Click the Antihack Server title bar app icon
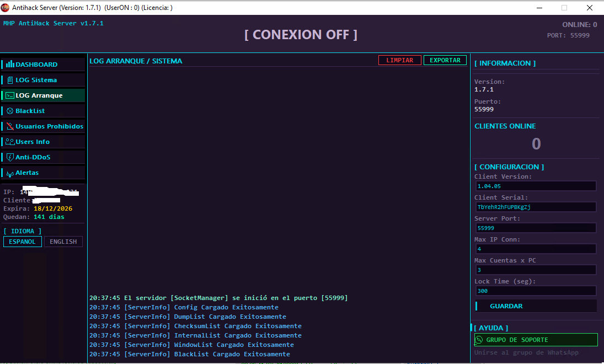Image resolution: width=604 pixels, height=364 pixels. [5, 8]
